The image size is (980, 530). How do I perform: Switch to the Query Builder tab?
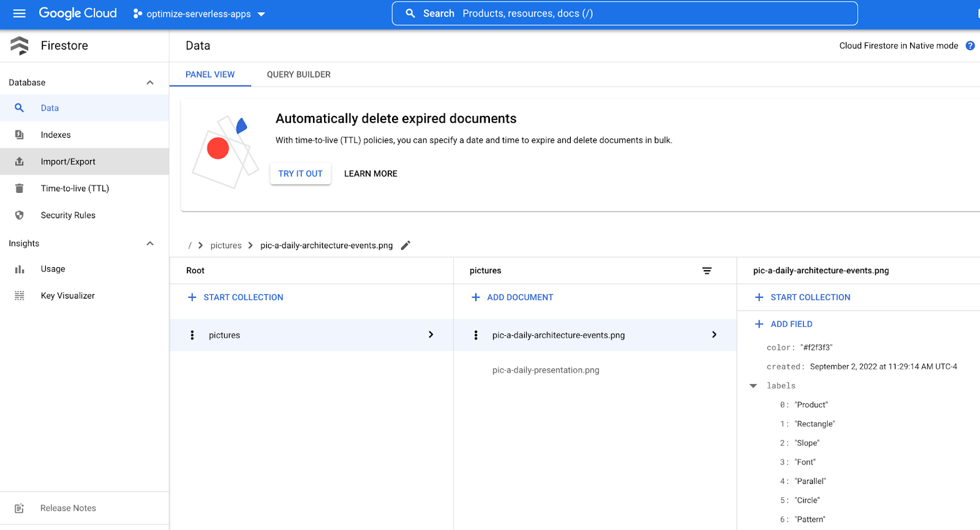point(298,75)
